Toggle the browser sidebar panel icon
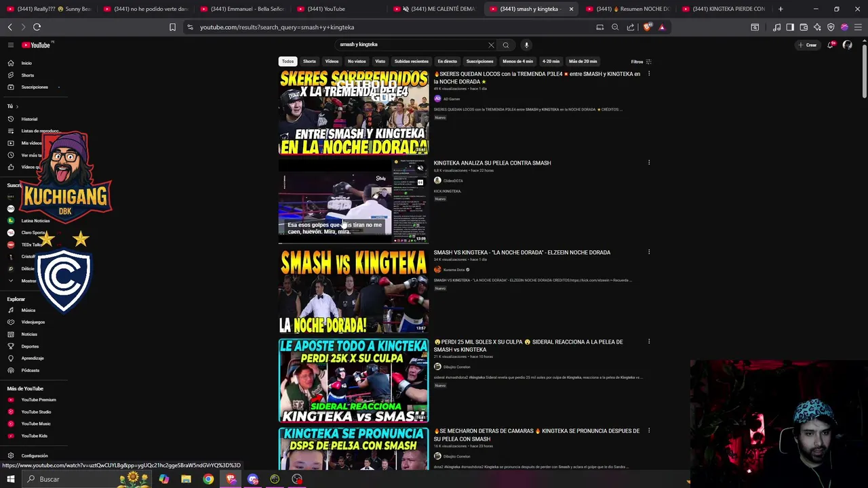This screenshot has width=868, height=488. 790,27
